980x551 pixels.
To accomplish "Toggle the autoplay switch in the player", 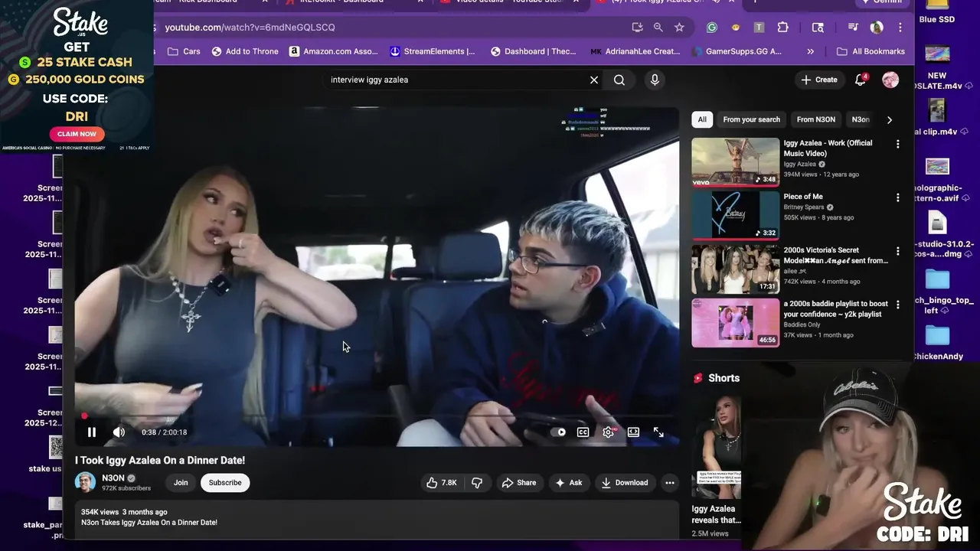I will (x=558, y=432).
